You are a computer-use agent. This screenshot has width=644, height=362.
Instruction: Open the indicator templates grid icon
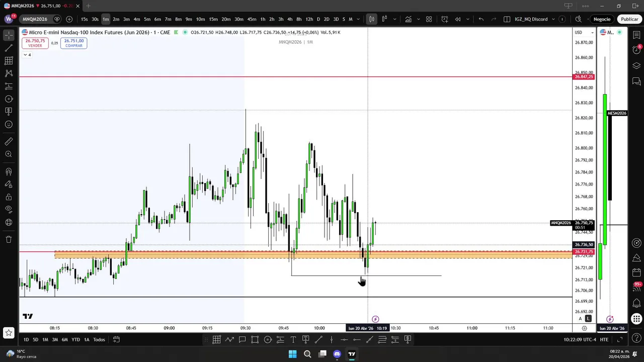point(429,19)
